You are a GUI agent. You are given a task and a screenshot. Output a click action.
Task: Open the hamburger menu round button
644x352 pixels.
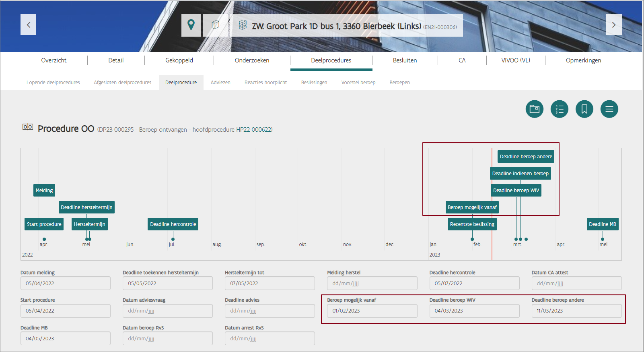[x=609, y=109]
